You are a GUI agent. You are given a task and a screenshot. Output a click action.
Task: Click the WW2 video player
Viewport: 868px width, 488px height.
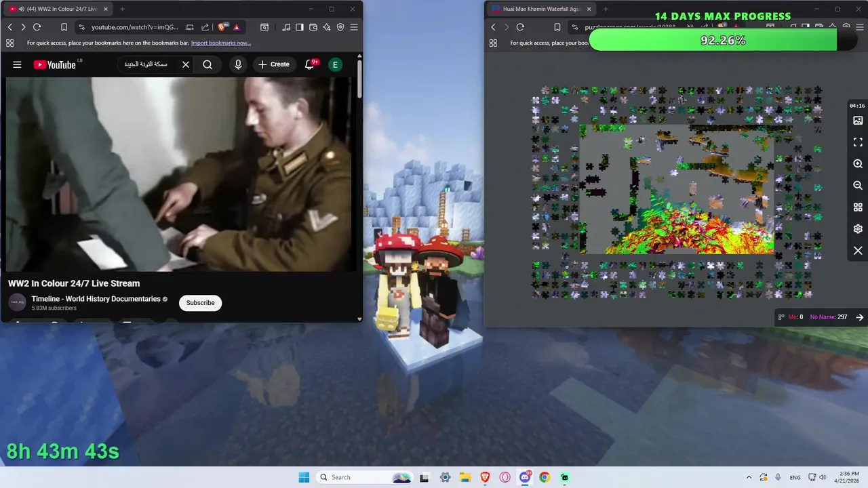coord(180,174)
